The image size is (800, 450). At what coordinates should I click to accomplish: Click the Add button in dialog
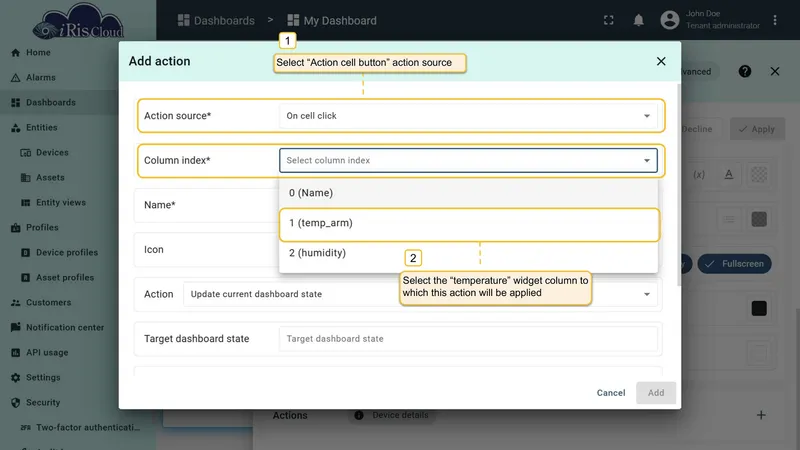(x=656, y=393)
